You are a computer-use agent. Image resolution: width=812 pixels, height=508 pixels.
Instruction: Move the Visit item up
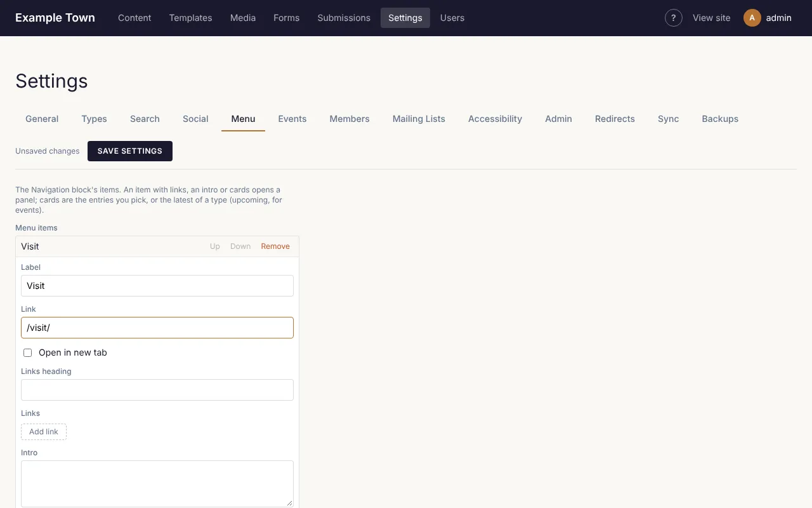pos(215,246)
